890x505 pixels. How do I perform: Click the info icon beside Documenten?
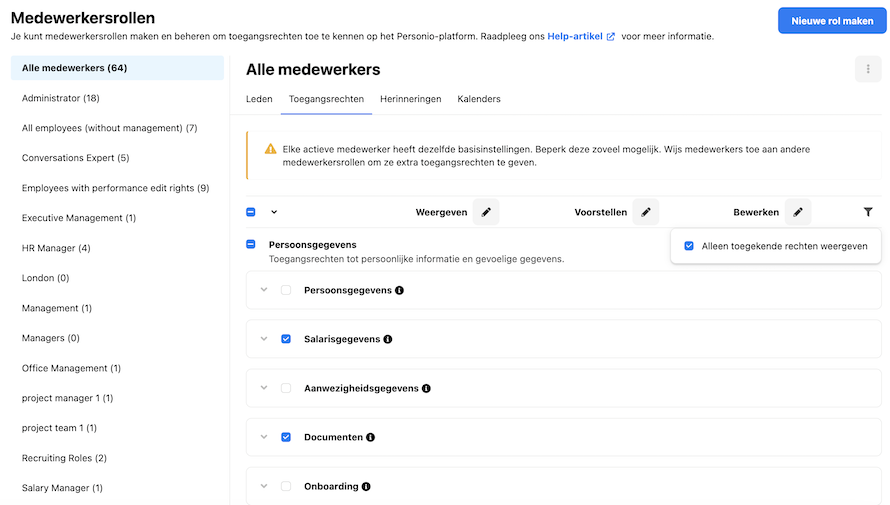pyautogui.click(x=371, y=437)
